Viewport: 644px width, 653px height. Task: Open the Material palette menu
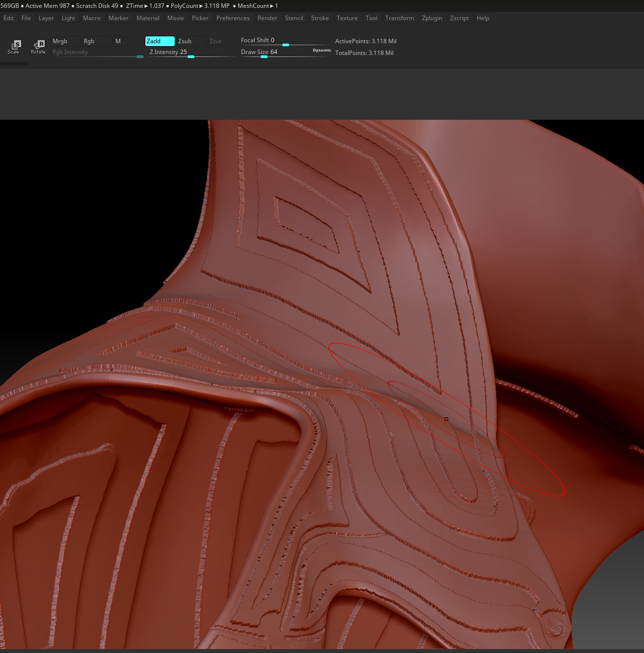(148, 18)
